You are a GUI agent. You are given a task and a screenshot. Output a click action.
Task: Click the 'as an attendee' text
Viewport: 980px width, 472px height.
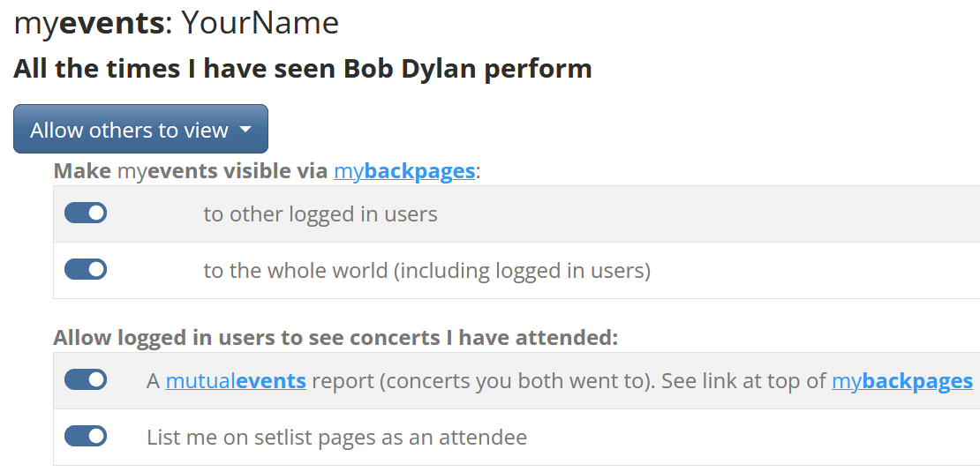coord(465,438)
